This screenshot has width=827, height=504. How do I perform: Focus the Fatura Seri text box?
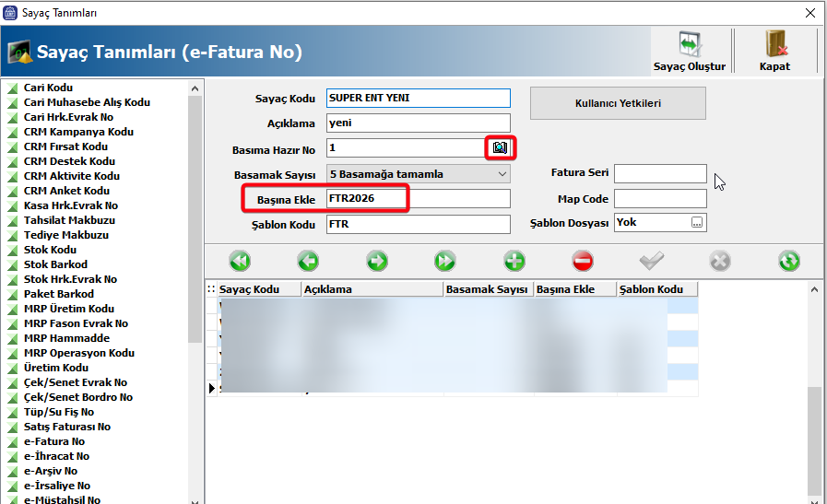pos(660,174)
